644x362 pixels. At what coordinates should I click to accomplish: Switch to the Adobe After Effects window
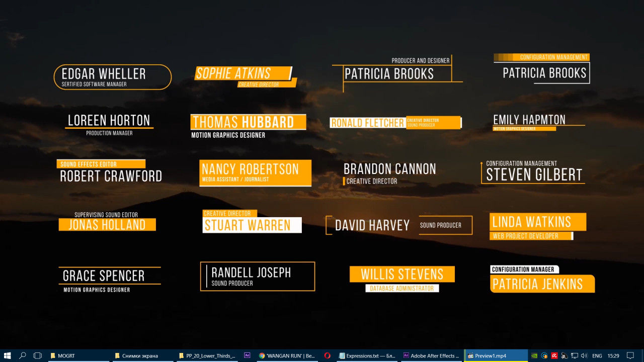pos(431,355)
